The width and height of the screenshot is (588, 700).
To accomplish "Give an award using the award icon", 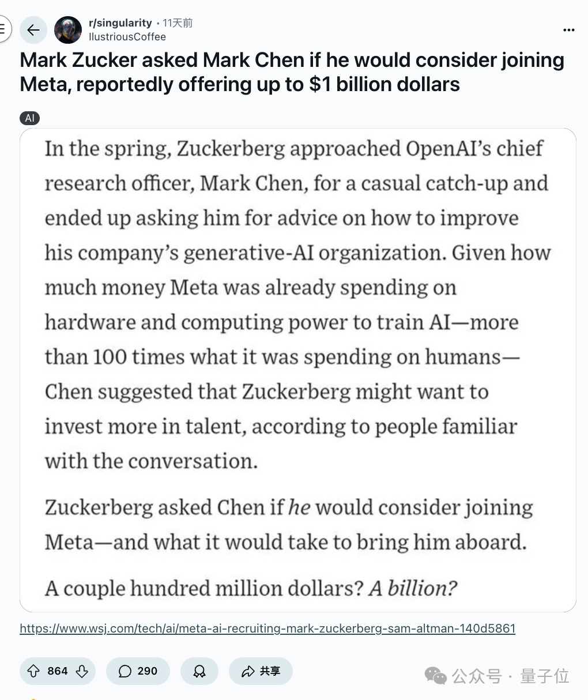I will (x=199, y=671).
